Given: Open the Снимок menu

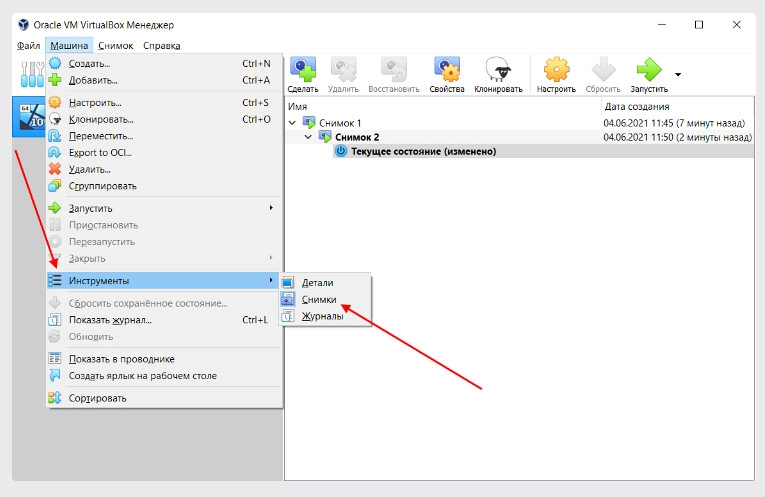Looking at the screenshot, I should tap(116, 45).
